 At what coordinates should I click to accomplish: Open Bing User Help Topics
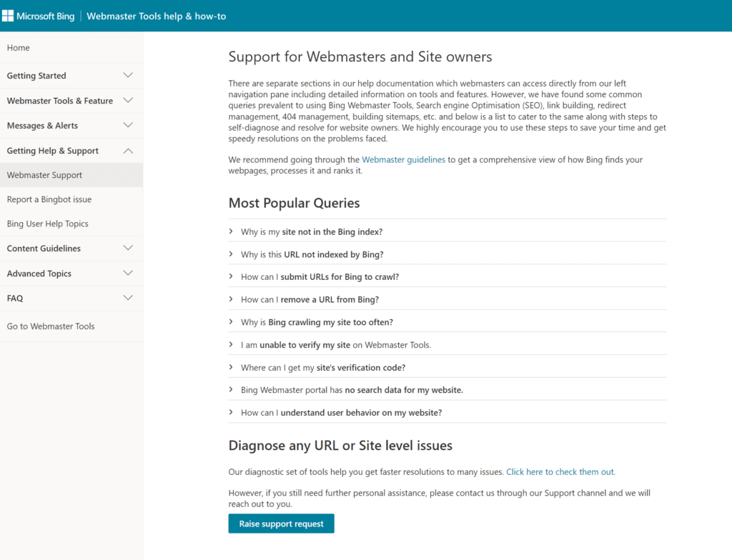pos(48,224)
